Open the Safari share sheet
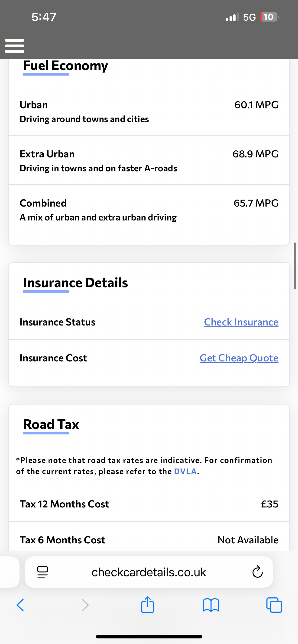Viewport: 298px width, 644px height. (x=148, y=605)
